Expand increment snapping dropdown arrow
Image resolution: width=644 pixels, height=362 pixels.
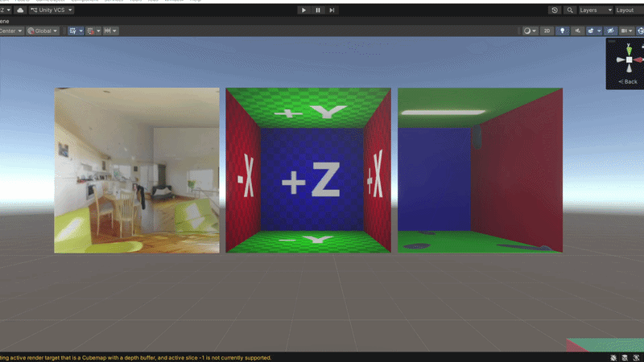[x=114, y=31]
